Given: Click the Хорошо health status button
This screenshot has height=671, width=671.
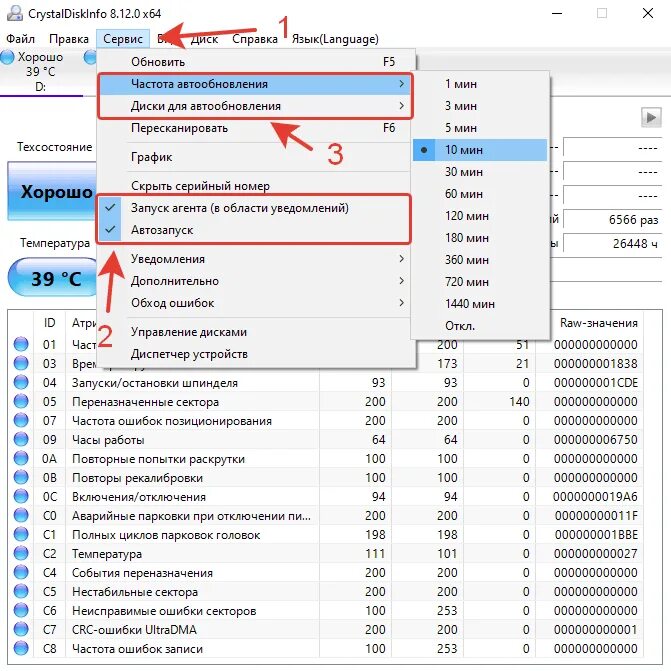Looking at the screenshot, I should [x=52, y=191].
